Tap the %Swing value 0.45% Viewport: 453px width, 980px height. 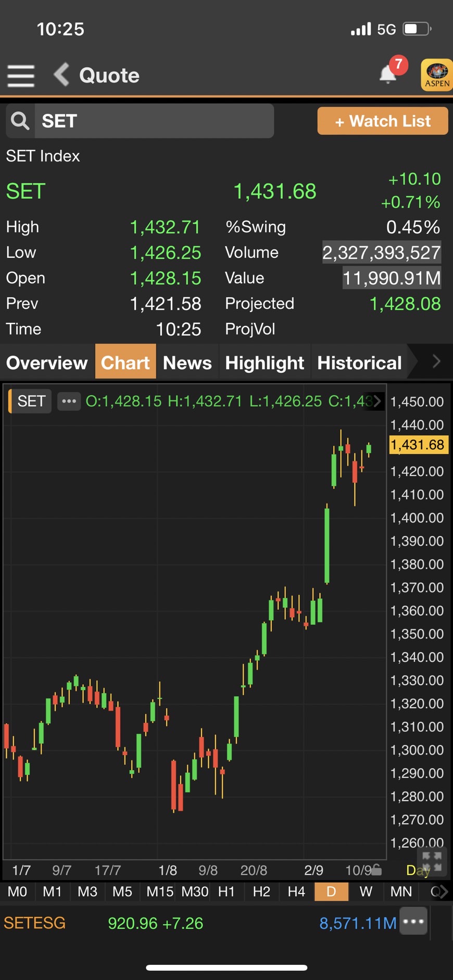[413, 227]
